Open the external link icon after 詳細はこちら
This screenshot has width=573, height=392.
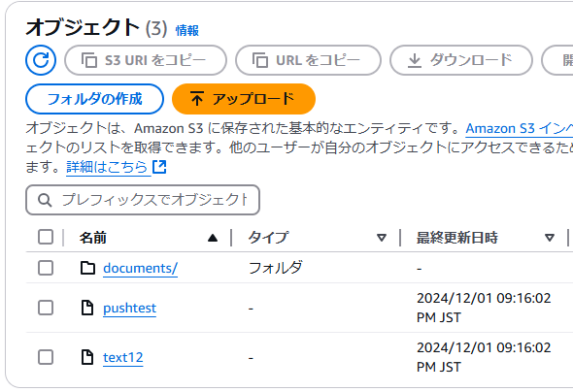(159, 167)
